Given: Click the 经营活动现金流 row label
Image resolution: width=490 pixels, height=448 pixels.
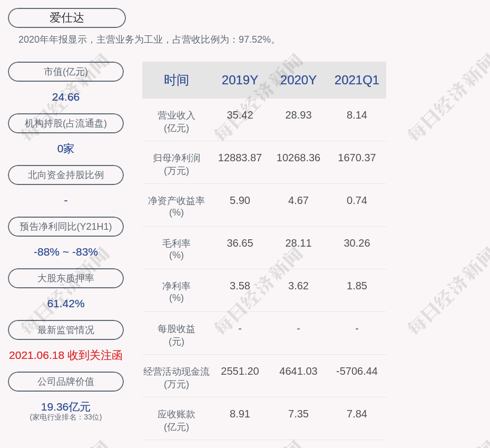Looking at the screenshot, I should (x=177, y=377).
